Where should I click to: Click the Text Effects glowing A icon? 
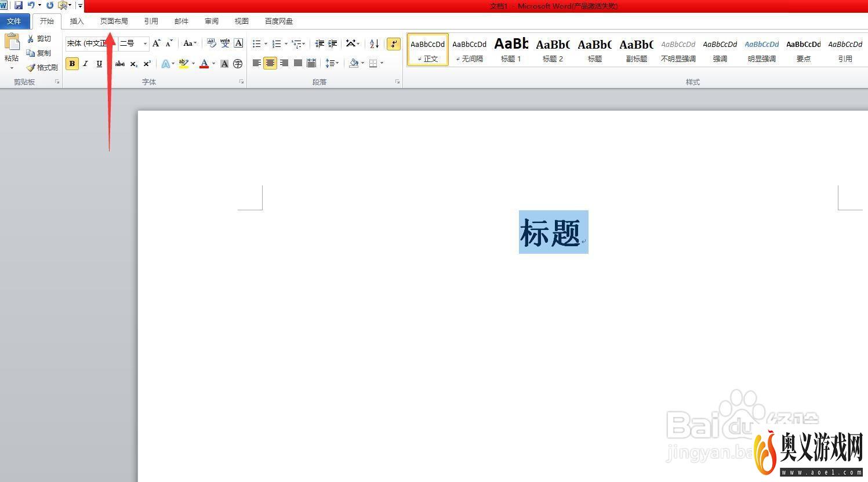tap(165, 64)
